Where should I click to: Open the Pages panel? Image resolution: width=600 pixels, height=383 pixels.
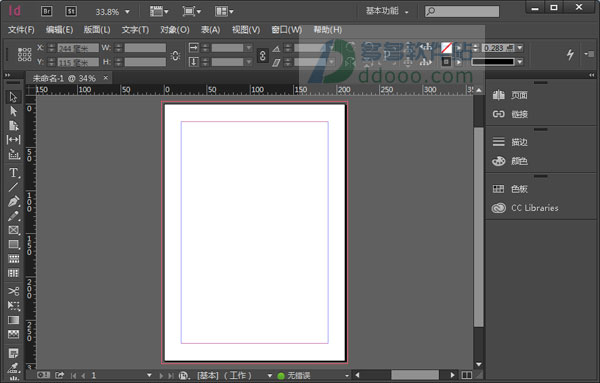[510, 95]
